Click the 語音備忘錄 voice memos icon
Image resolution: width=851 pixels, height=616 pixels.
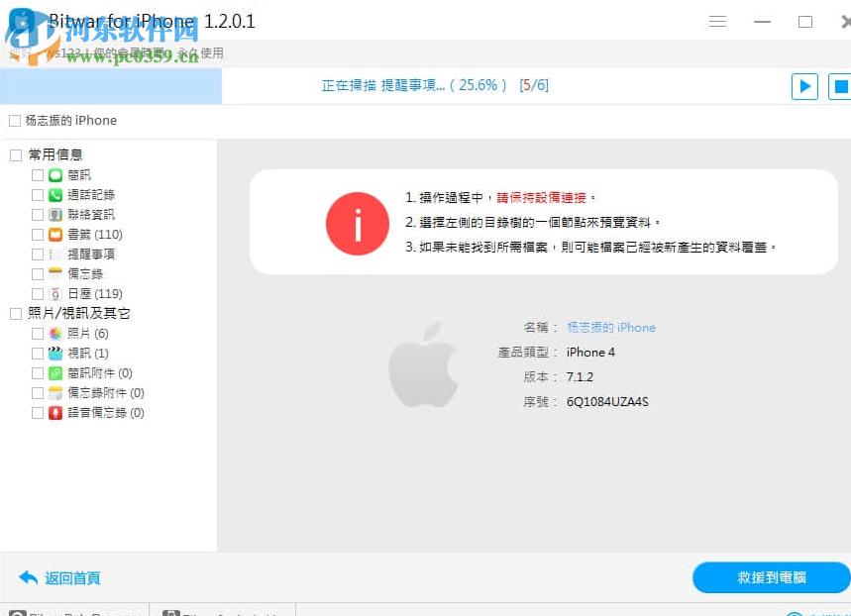pyautogui.click(x=54, y=412)
